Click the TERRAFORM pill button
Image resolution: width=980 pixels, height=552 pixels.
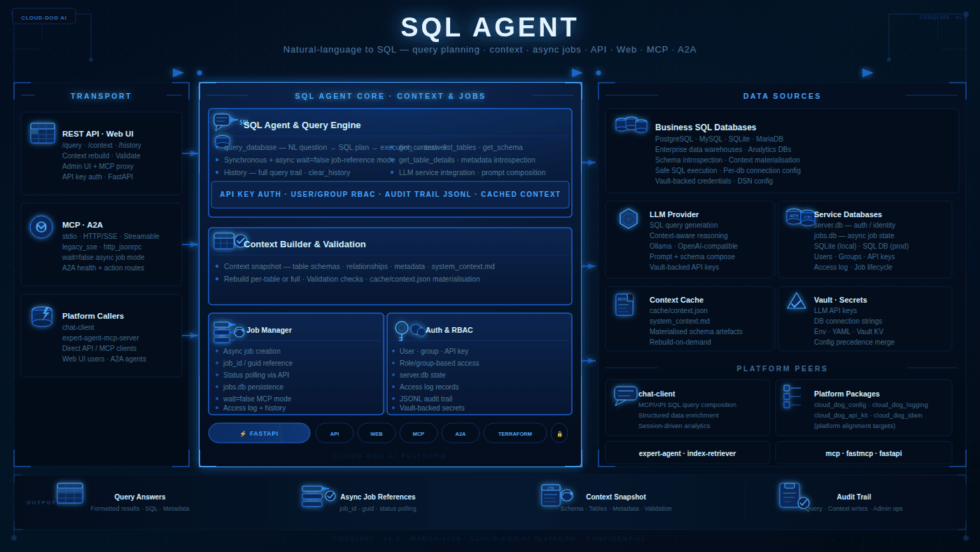point(514,433)
